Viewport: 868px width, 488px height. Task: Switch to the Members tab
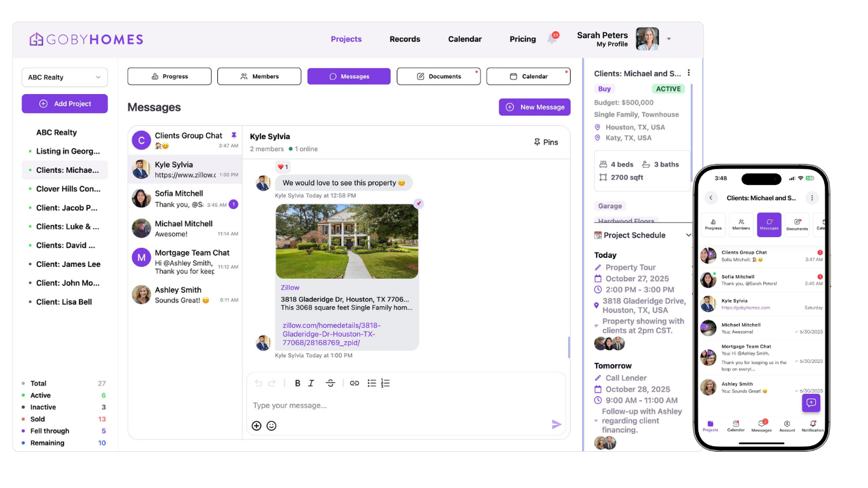(259, 76)
